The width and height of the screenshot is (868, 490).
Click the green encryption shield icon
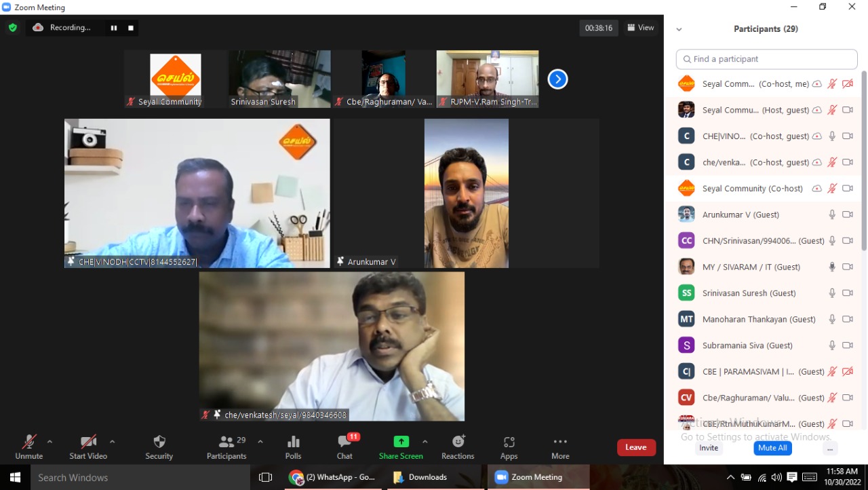pos(12,28)
